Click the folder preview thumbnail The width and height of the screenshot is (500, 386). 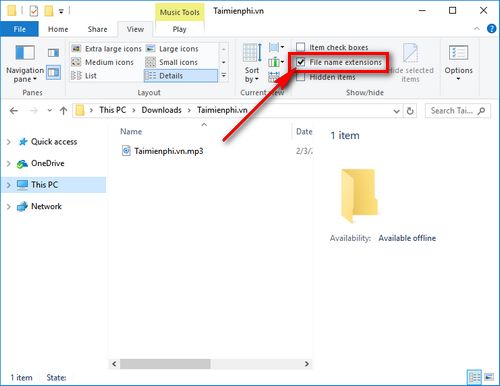(359, 196)
